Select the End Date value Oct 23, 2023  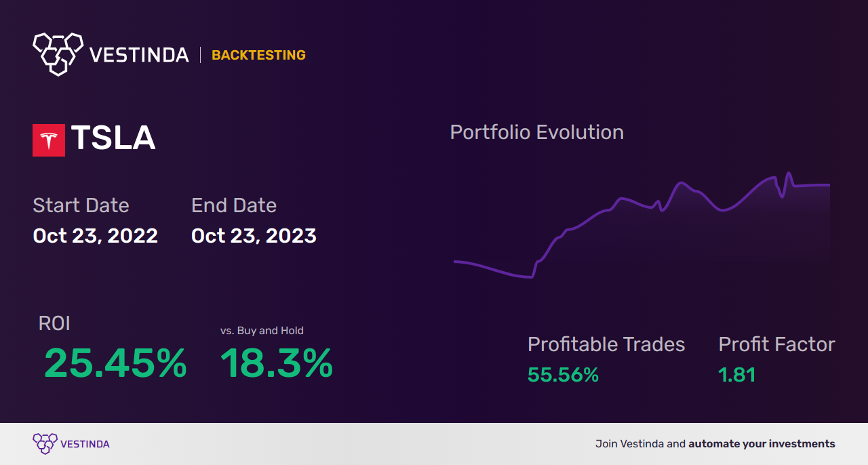click(254, 236)
